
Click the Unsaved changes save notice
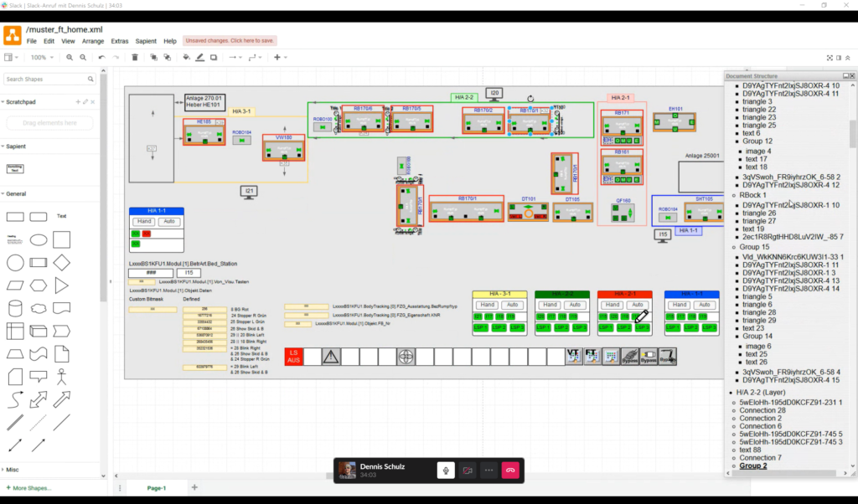(x=230, y=40)
